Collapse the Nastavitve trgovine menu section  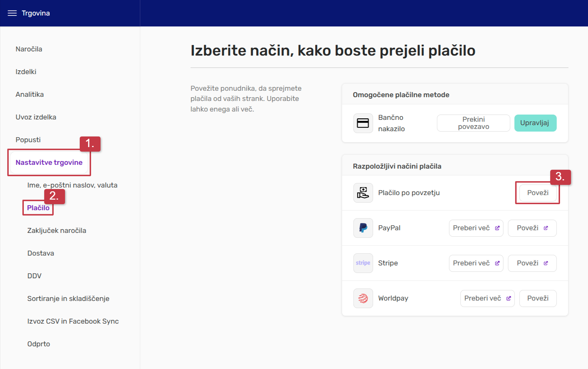[x=49, y=163]
